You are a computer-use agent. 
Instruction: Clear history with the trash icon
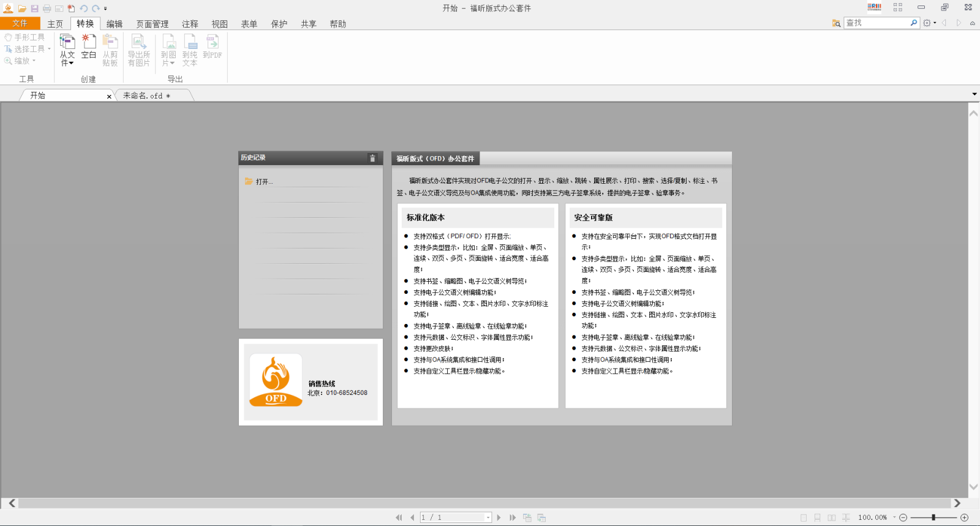pos(372,158)
